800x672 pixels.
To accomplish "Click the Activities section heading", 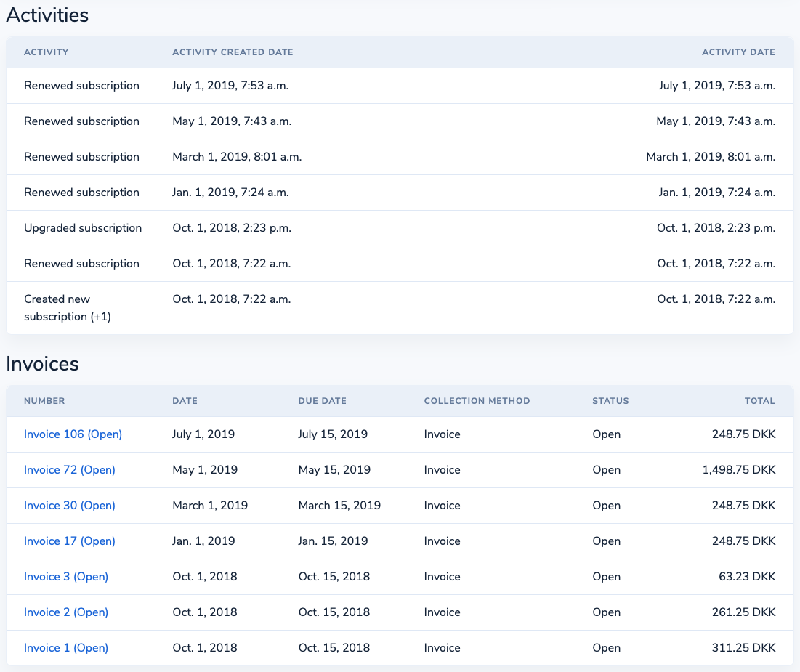I will pos(47,15).
